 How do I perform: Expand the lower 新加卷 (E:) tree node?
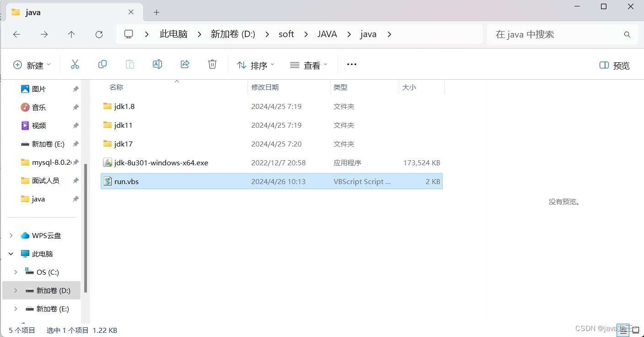click(x=16, y=309)
